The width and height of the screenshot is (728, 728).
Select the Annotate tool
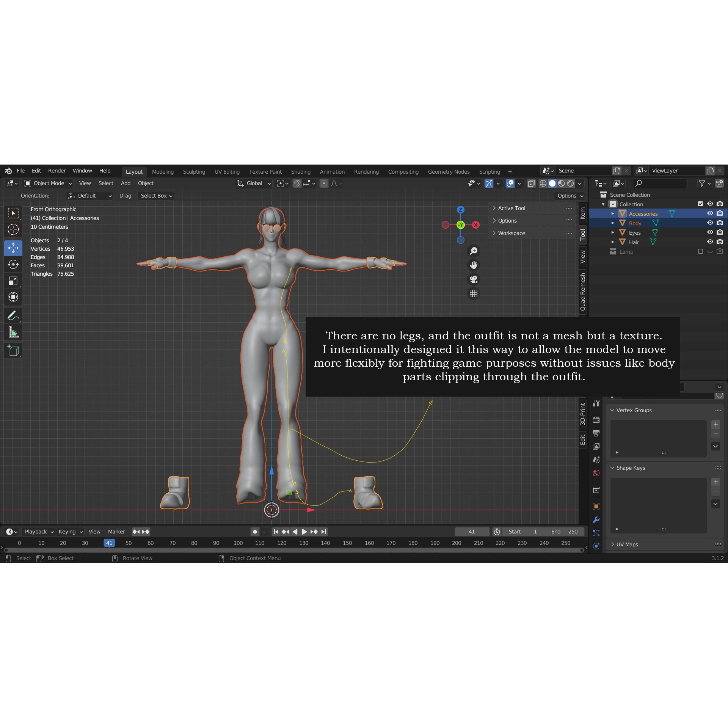tap(13, 315)
